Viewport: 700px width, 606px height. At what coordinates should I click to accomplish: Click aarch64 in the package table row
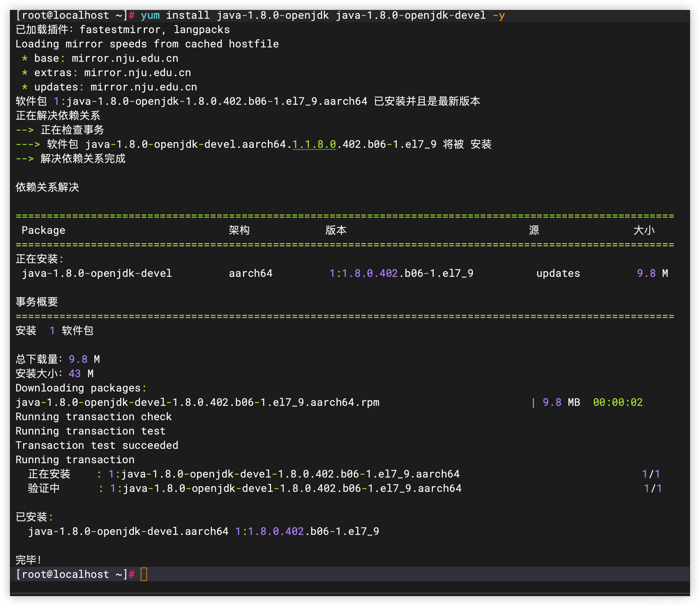(x=251, y=273)
